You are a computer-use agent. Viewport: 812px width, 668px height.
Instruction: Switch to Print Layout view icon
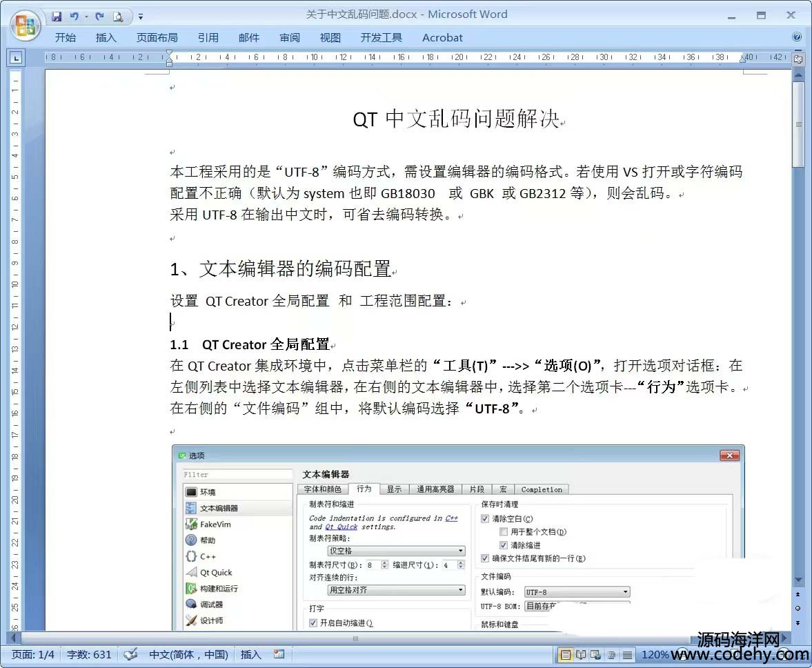tap(566, 655)
